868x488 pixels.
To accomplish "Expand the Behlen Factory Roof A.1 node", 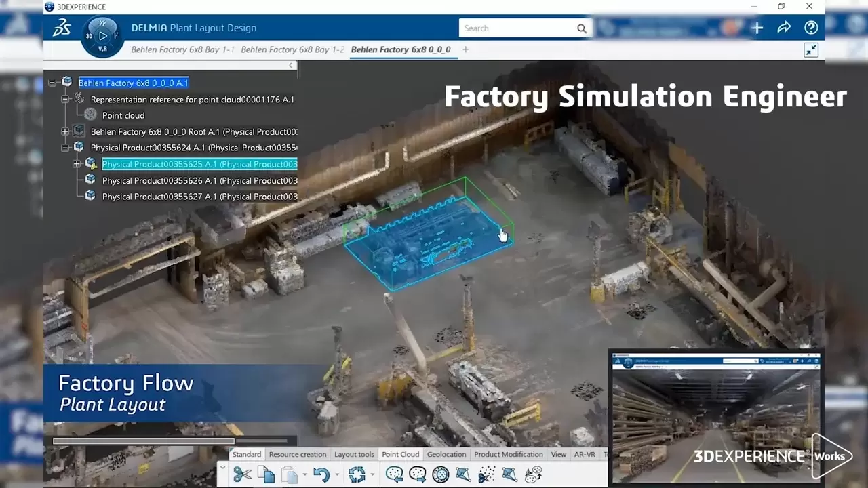I will [x=65, y=131].
